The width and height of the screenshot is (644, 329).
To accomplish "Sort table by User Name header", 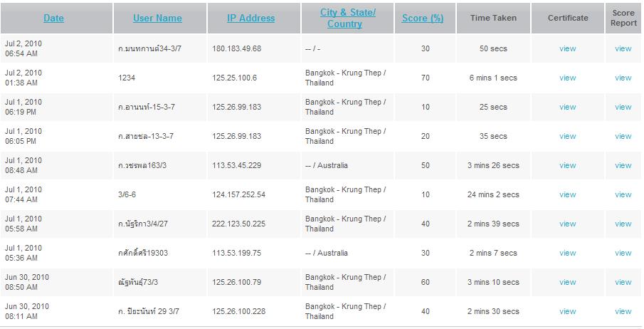I will 157,18.
